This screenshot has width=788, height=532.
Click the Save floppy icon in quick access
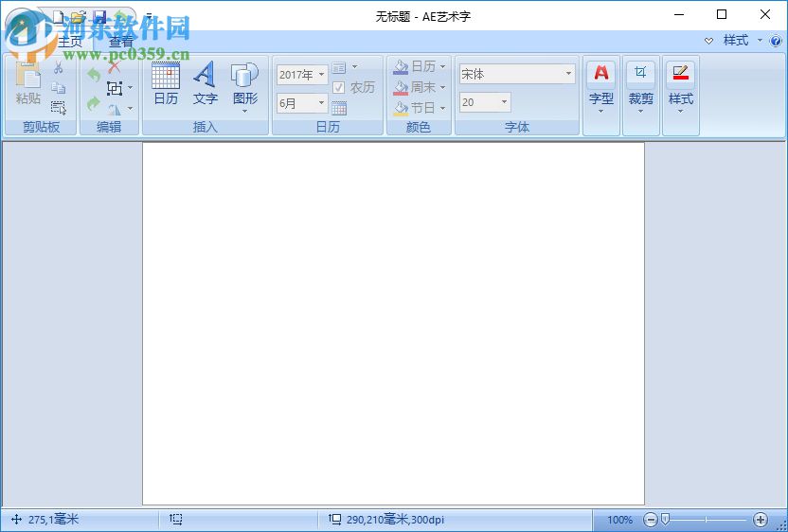99,17
